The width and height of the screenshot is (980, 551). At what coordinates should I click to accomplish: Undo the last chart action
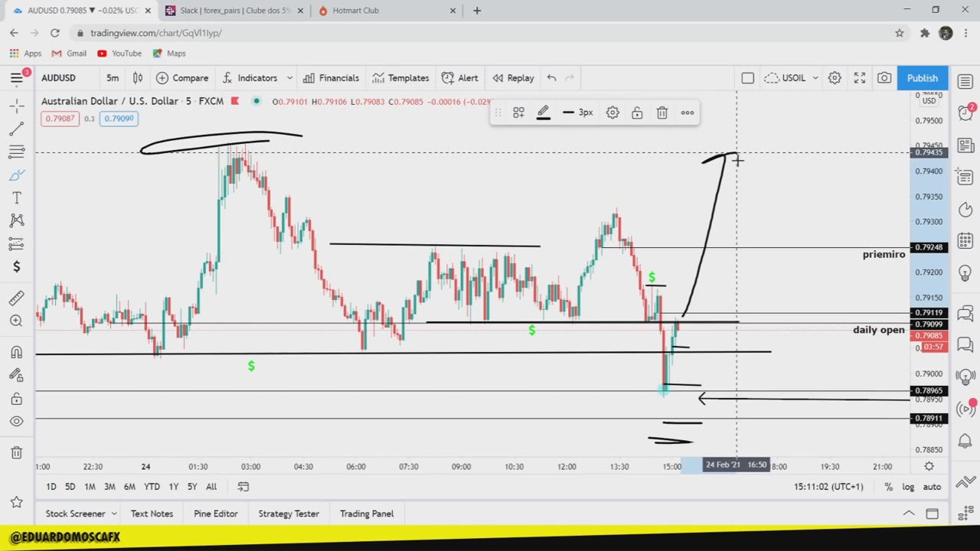551,78
